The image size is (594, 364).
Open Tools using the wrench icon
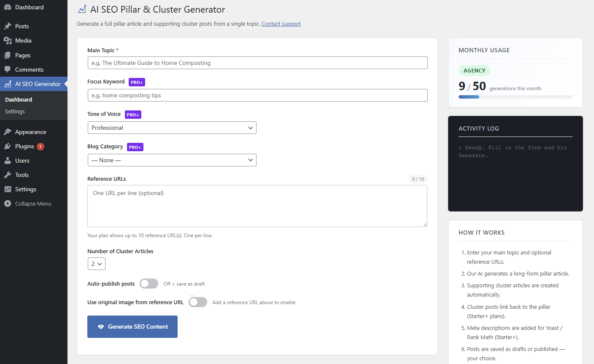point(8,174)
